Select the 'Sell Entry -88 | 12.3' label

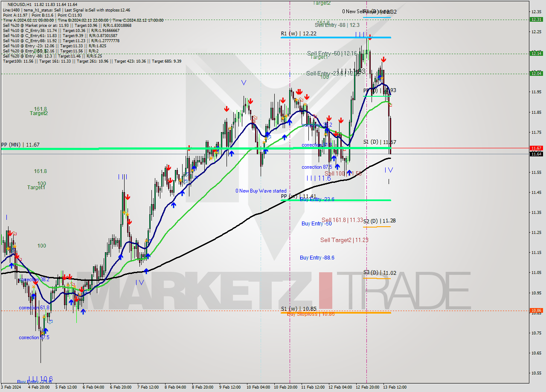pos(337,25)
